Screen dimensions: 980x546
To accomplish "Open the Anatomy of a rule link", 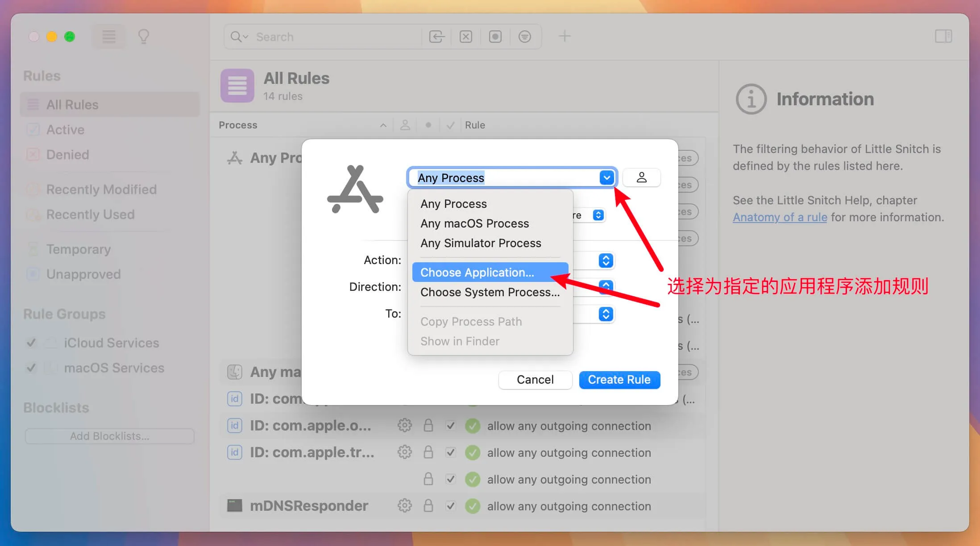I will pyautogui.click(x=780, y=217).
